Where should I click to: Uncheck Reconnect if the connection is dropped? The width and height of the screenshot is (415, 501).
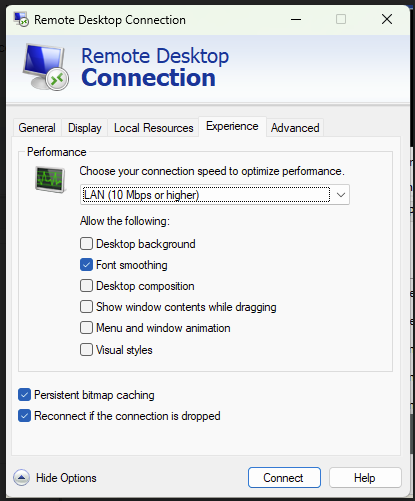click(24, 416)
